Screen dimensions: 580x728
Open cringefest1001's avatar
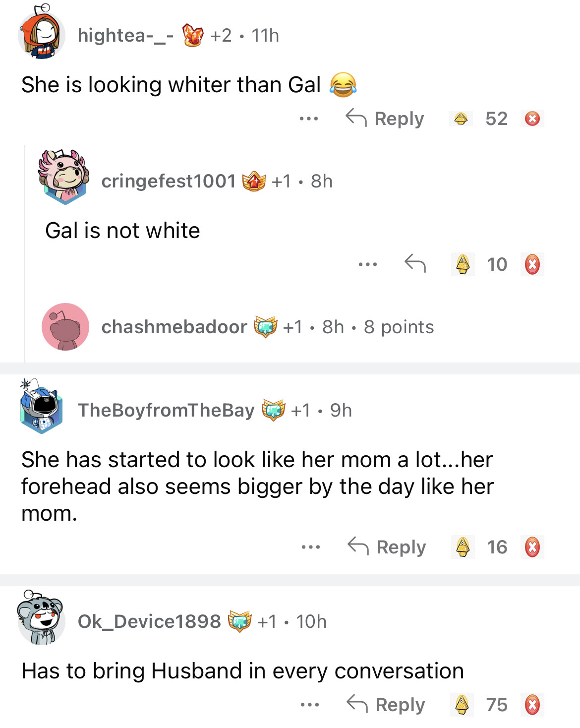(63, 178)
